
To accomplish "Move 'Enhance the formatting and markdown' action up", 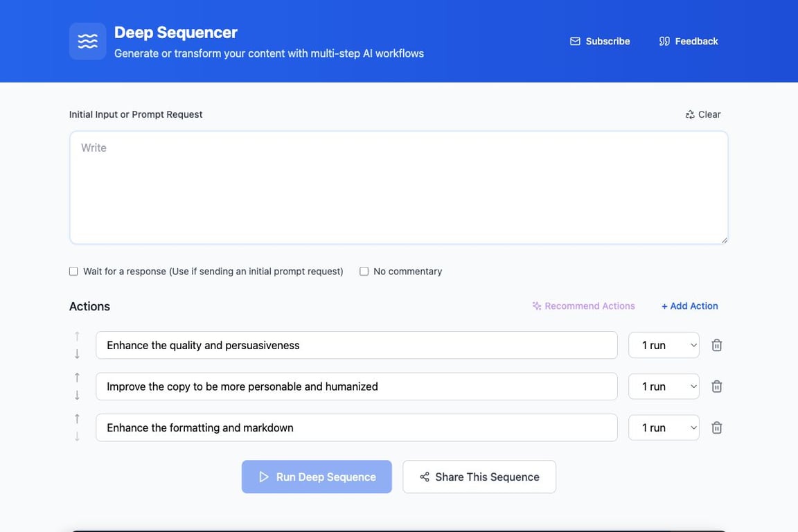I will pyautogui.click(x=77, y=418).
